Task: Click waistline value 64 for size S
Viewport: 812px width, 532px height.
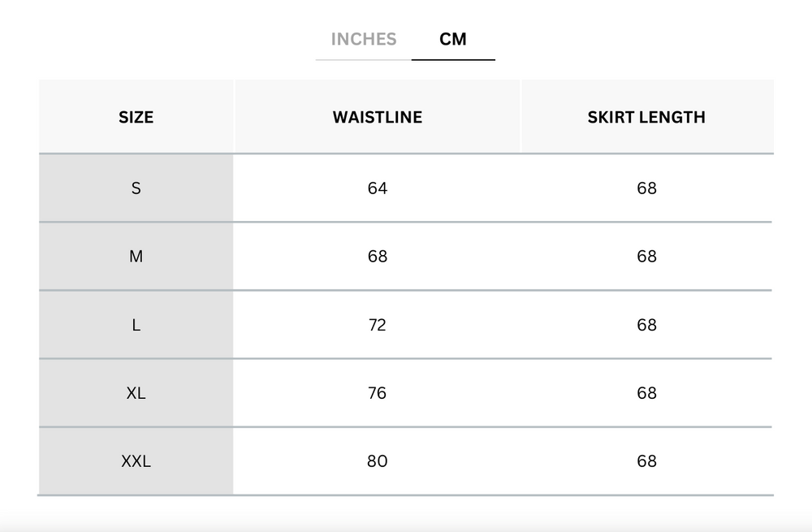Action: point(378,188)
